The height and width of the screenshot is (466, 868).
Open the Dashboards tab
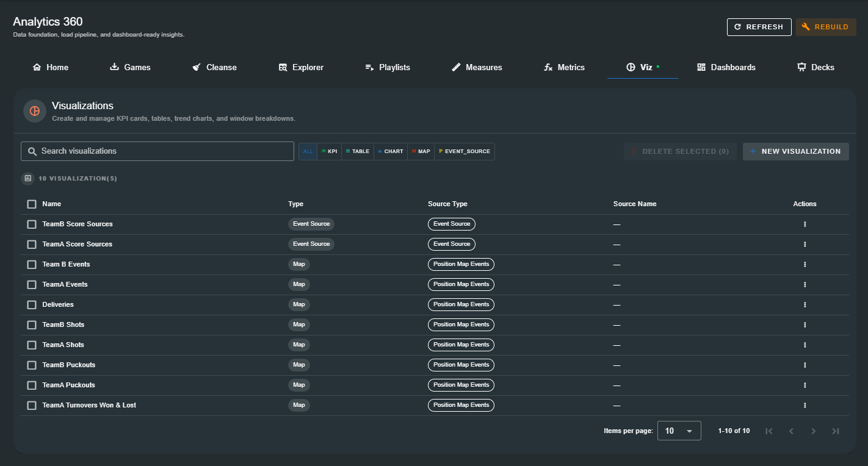(726, 67)
